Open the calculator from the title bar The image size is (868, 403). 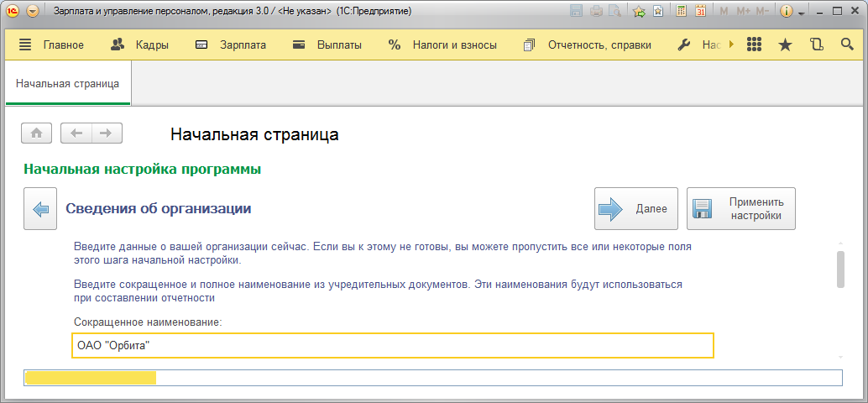pyautogui.click(x=682, y=12)
